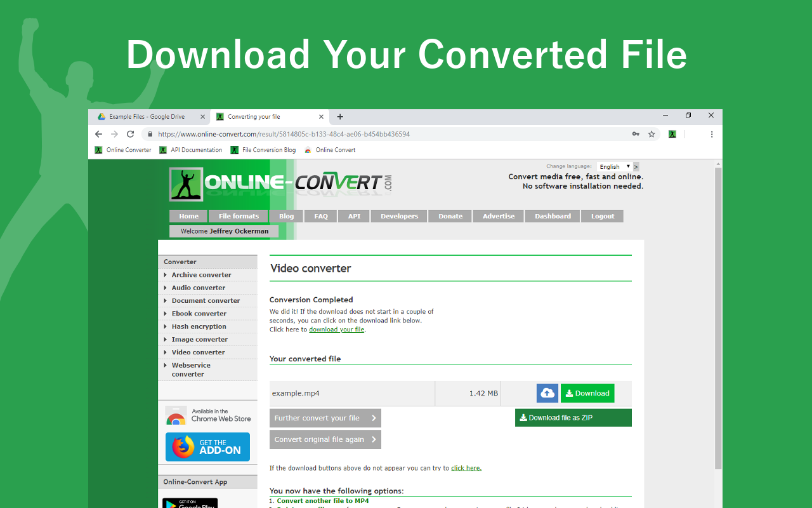Image resolution: width=812 pixels, height=508 pixels.
Task: Switch to Example Files Google Drive tab
Action: pos(147,117)
